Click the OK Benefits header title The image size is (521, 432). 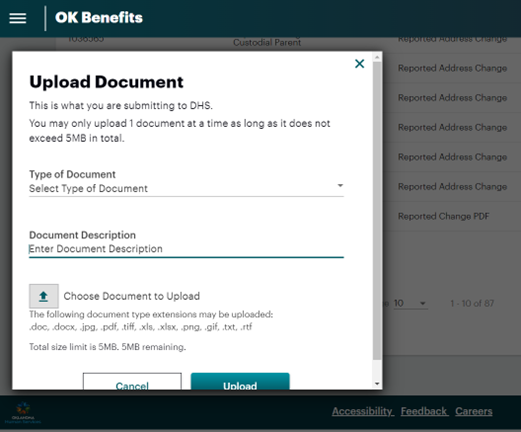[99, 18]
